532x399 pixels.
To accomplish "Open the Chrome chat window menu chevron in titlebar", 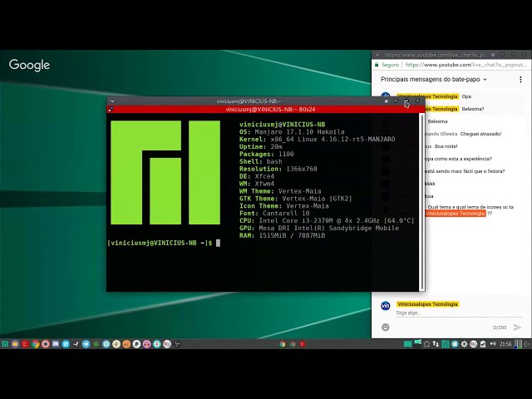I will [x=377, y=55].
